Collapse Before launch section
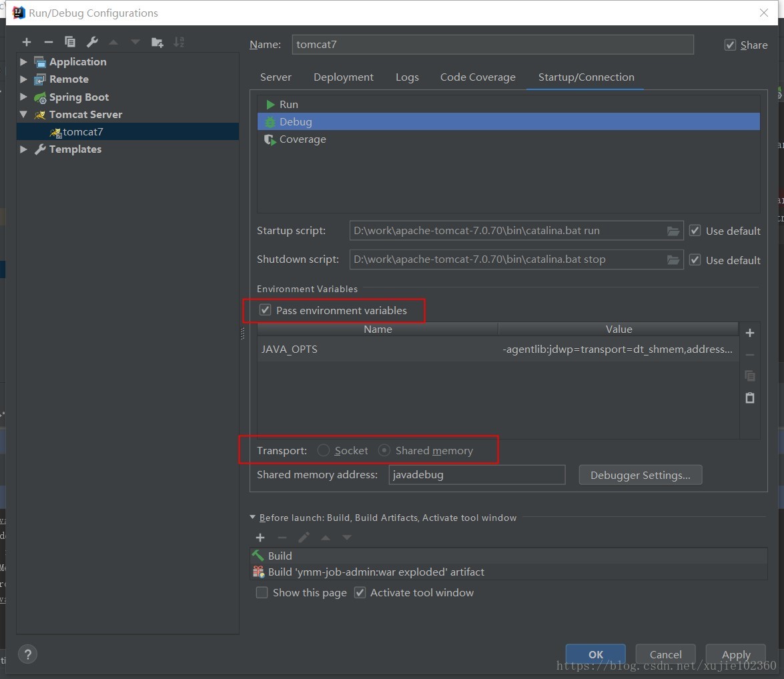This screenshot has width=784, height=679. [252, 518]
